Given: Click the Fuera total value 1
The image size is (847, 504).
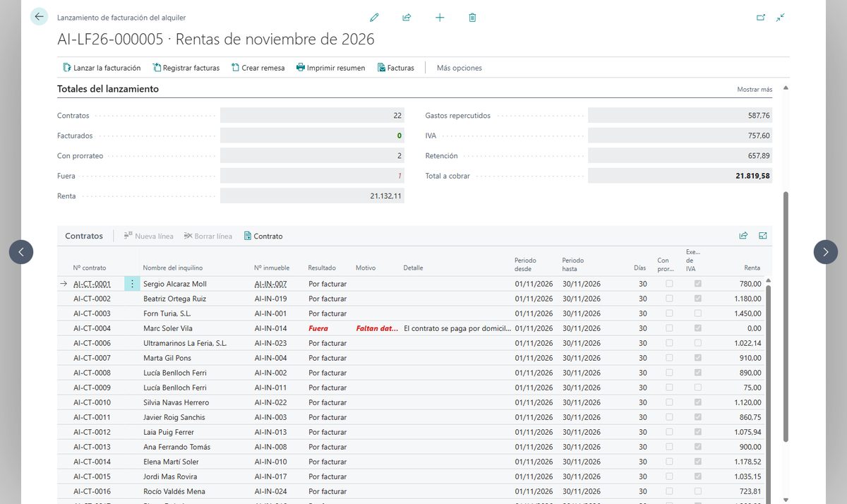Looking at the screenshot, I should pyautogui.click(x=312, y=176).
